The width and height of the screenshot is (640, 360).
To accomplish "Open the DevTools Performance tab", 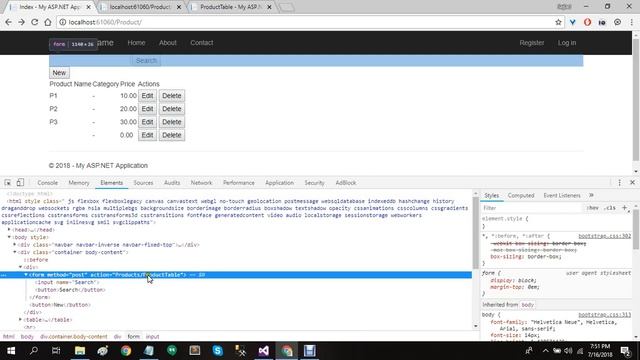I will pyautogui.click(x=239, y=183).
